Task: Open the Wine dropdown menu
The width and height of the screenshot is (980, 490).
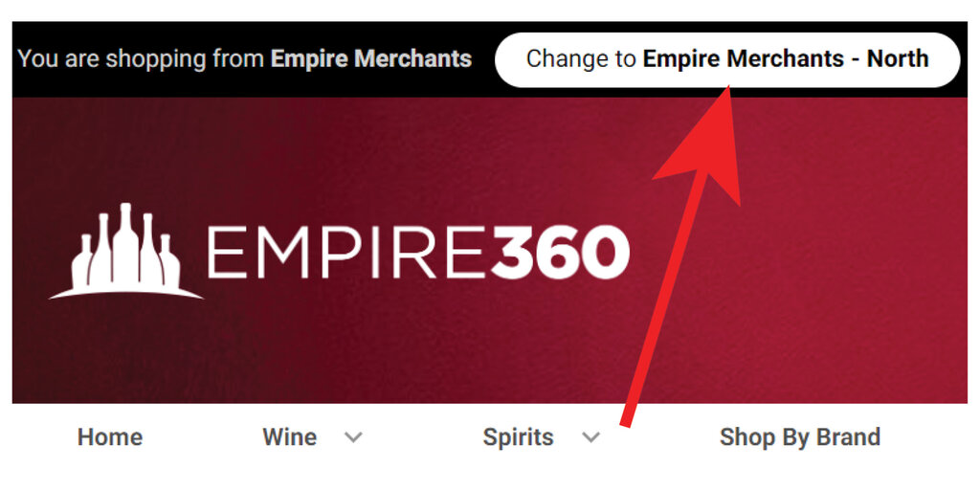Action: (289, 436)
